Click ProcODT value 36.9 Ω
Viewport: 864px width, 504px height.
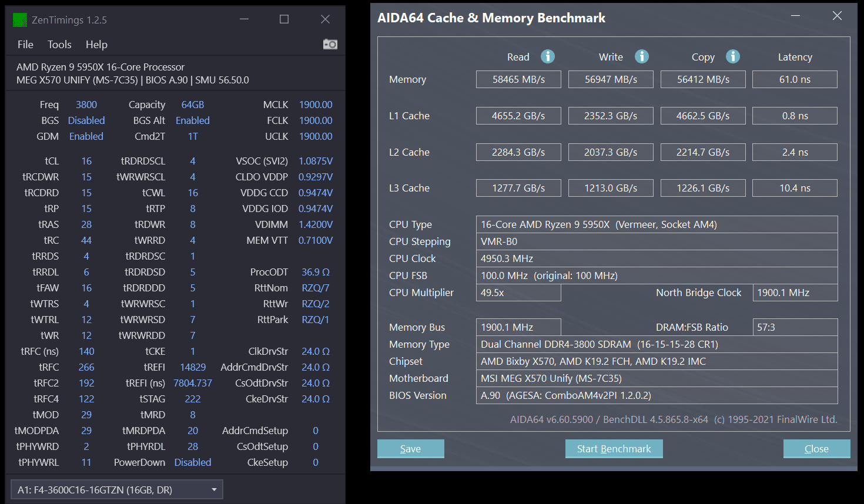(x=316, y=272)
